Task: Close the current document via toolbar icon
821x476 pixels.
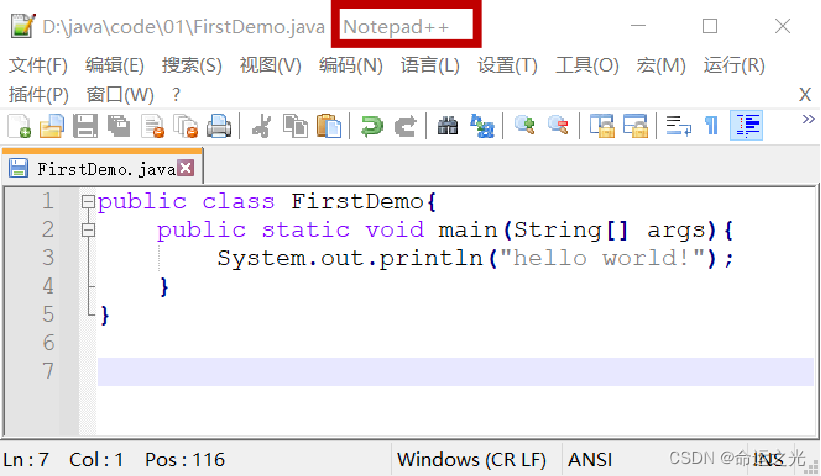Action: (153, 126)
